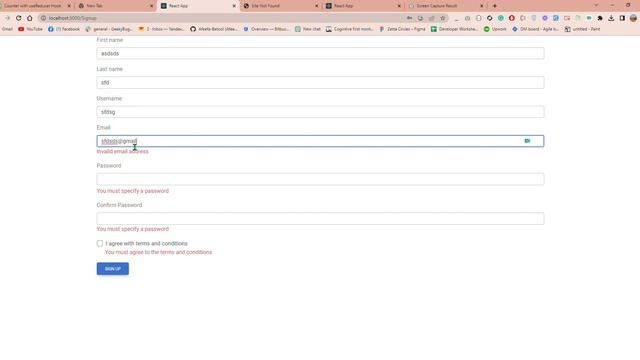Bookmark this page with the star icon
640x360 pixels.
442,18
